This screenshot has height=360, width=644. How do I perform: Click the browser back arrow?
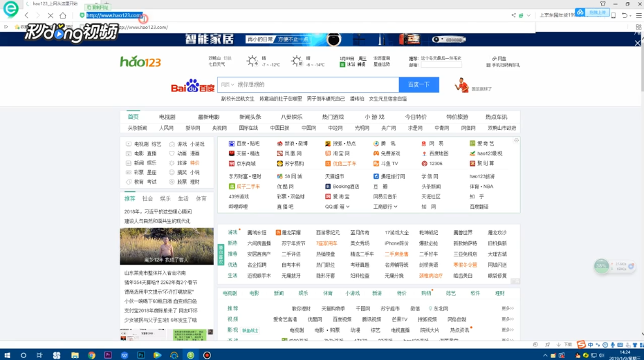tap(27, 15)
